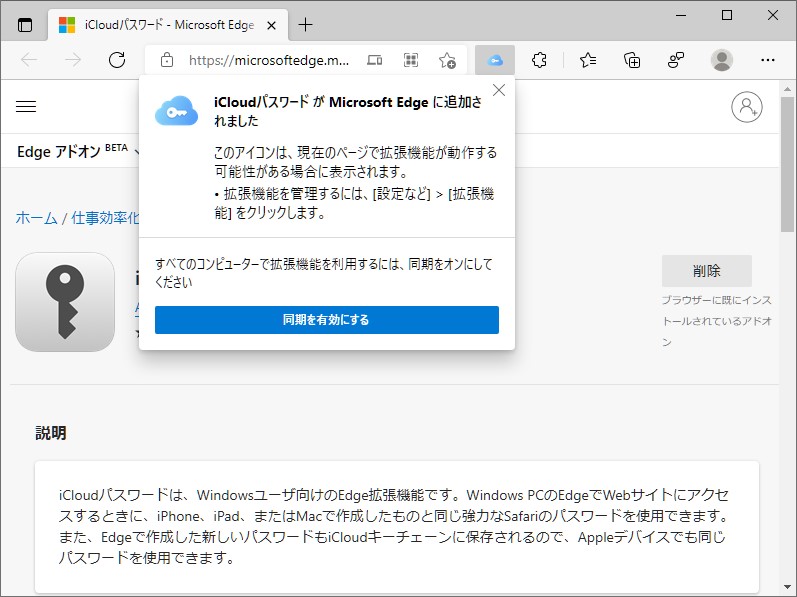Open the Favorites list
This screenshot has height=597, width=797.
tap(588, 60)
